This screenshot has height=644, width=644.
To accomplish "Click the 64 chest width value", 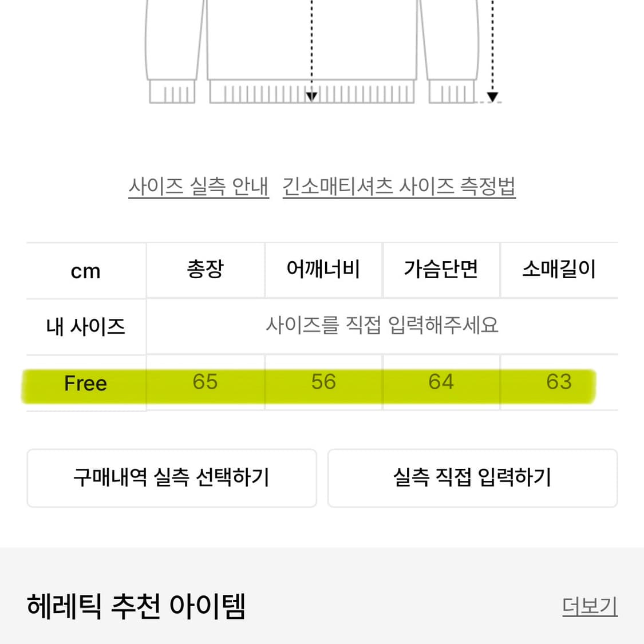I will click(441, 382).
